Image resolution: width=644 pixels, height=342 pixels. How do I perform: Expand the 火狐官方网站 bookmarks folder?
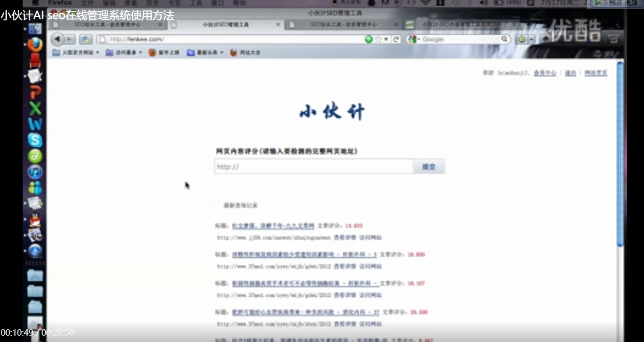pos(76,53)
